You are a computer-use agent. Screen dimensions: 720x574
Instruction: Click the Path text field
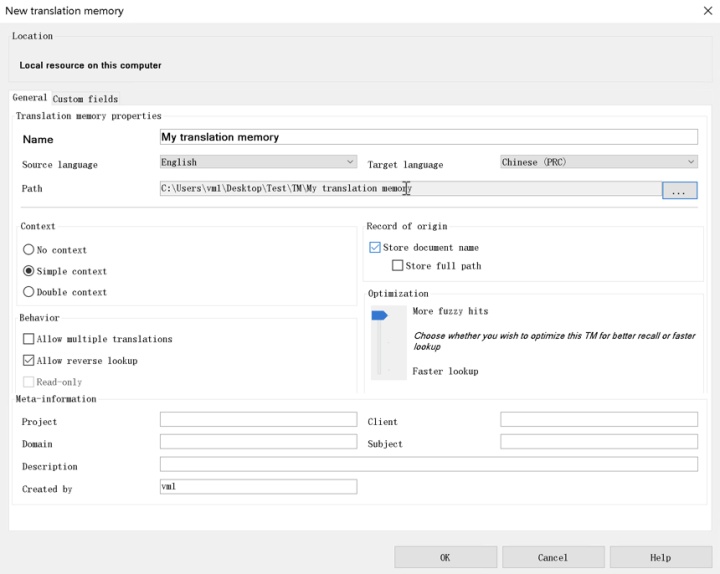(411, 188)
